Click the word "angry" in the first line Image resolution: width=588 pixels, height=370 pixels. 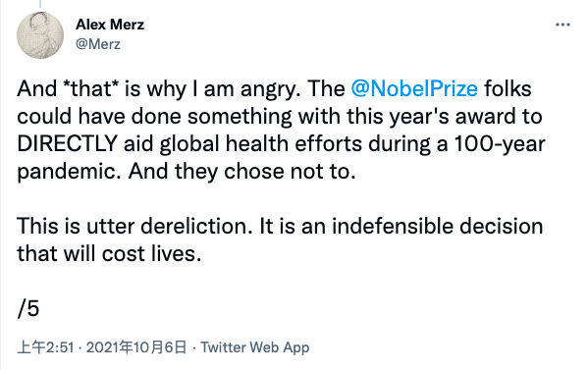coord(268,89)
